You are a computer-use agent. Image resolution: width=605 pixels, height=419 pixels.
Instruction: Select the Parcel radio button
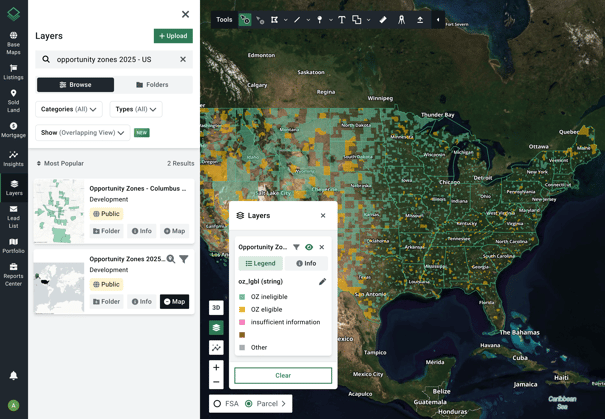(249, 404)
